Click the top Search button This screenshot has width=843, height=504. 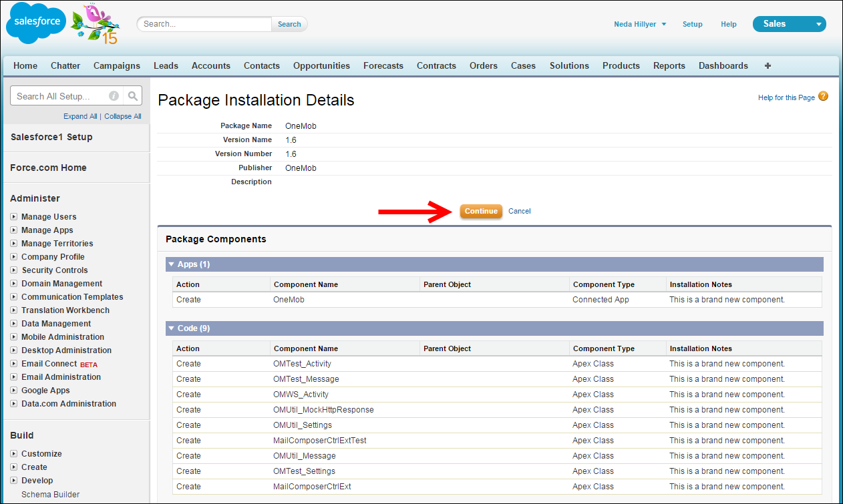click(x=289, y=24)
